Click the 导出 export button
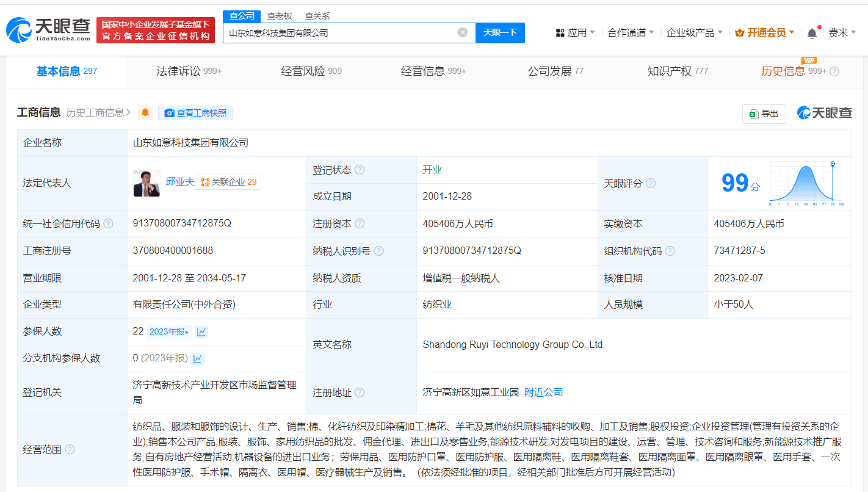This screenshot has width=868, height=492. 764,114
